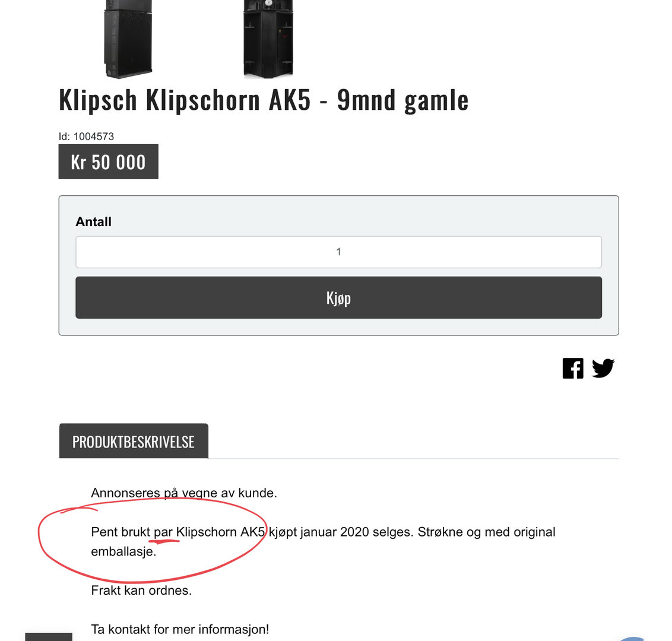Image resolution: width=672 pixels, height=641 pixels.
Task: Click the Antall label
Action: point(93,221)
